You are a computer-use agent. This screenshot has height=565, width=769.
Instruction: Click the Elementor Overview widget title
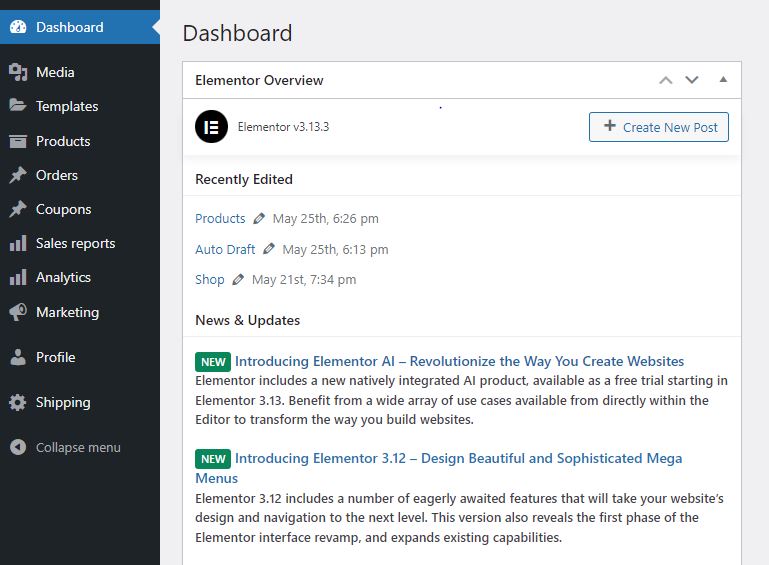click(259, 80)
